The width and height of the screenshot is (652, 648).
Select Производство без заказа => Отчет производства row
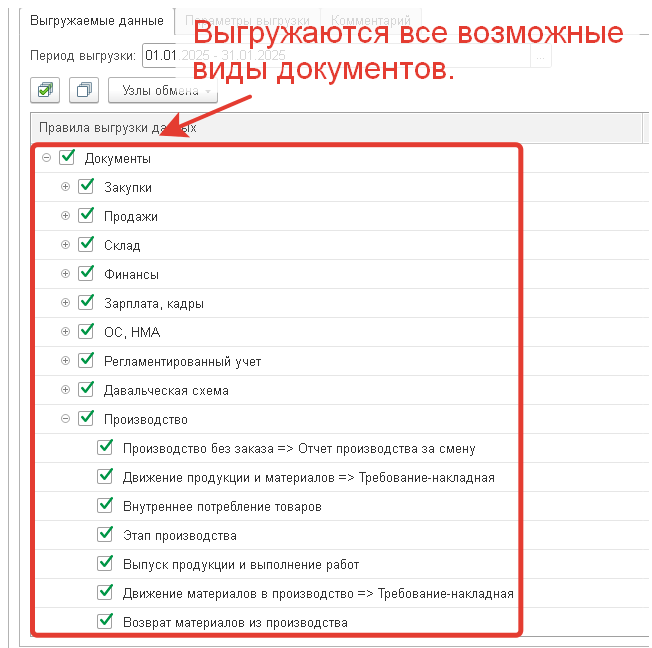click(x=299, y=448)
